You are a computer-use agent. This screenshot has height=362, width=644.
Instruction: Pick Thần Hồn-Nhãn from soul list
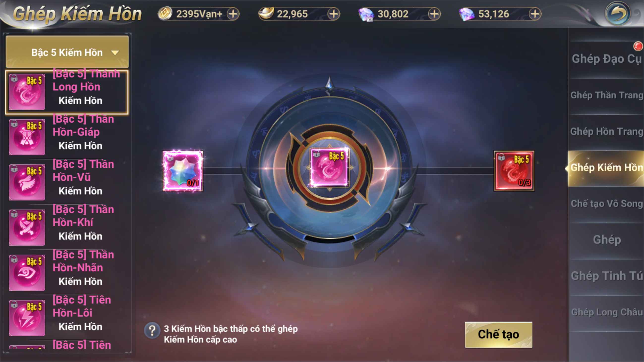click(67, 273)
